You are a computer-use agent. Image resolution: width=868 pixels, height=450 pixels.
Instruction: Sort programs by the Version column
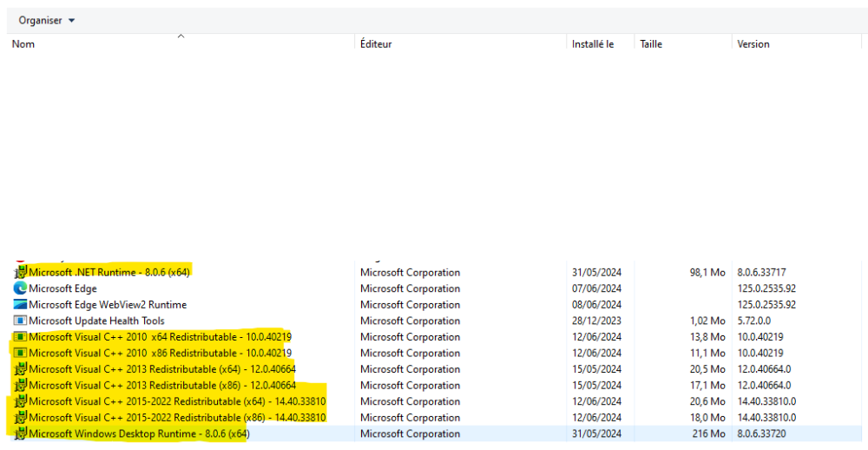pos(753,44)
